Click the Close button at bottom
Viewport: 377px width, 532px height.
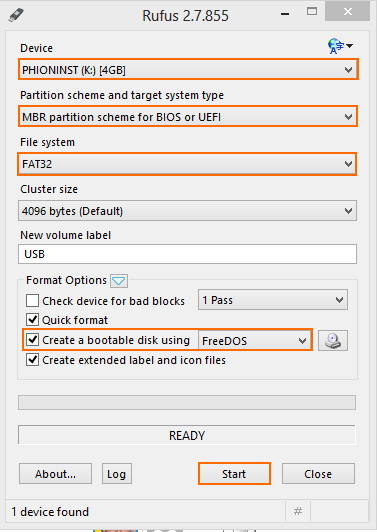pyautogui.click(x=318, y=474)
